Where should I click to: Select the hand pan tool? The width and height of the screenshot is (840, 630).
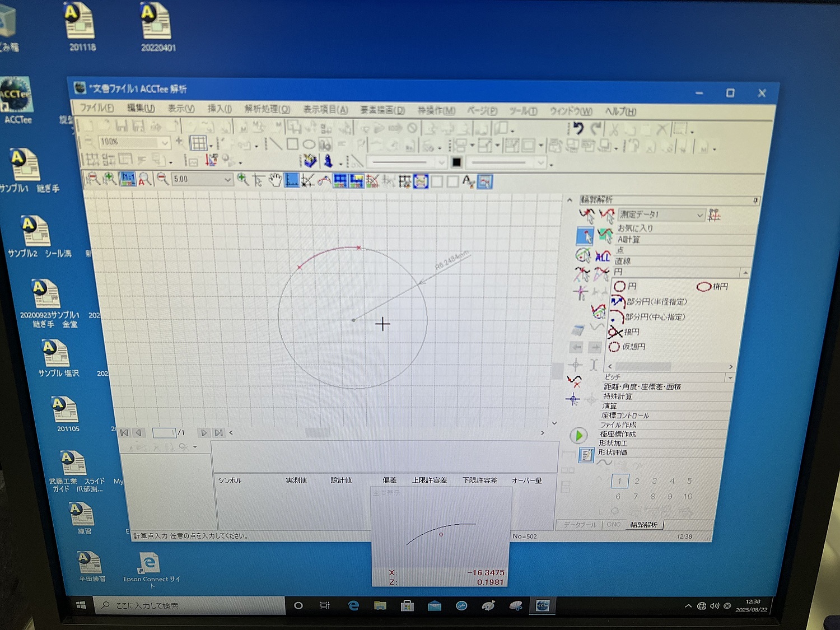275,180
